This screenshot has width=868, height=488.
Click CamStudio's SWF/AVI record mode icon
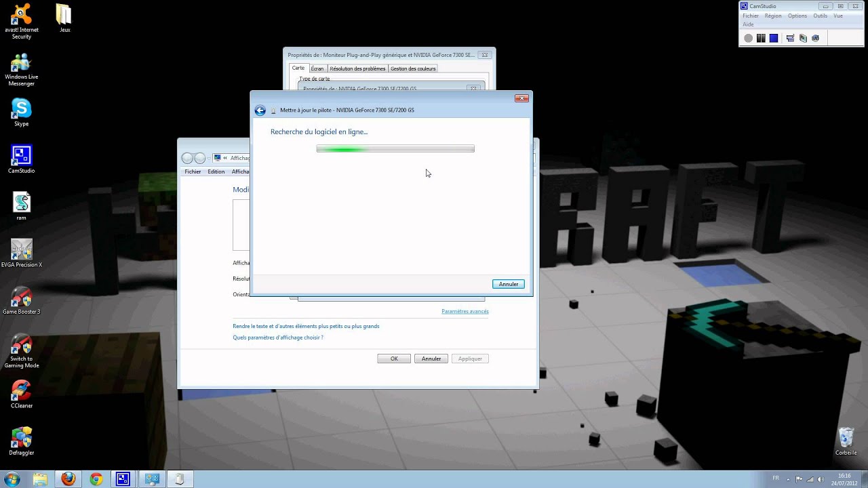click(815, 38)
